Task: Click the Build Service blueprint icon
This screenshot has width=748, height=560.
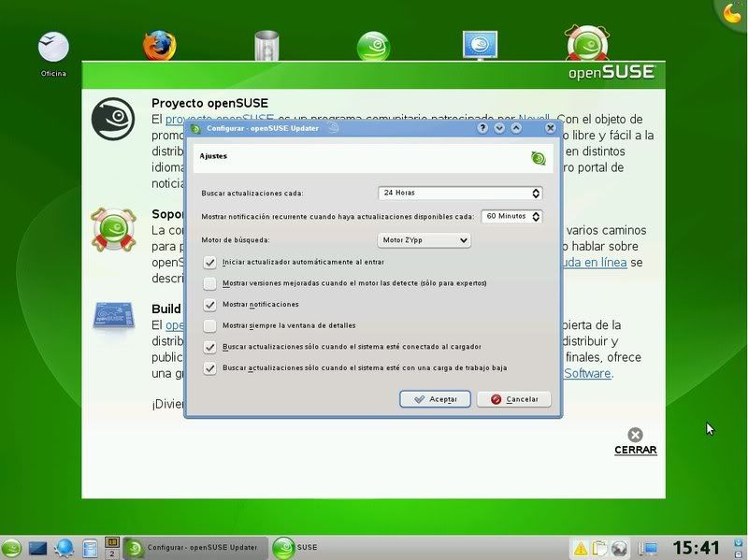Action: click(x=113, y=315)
